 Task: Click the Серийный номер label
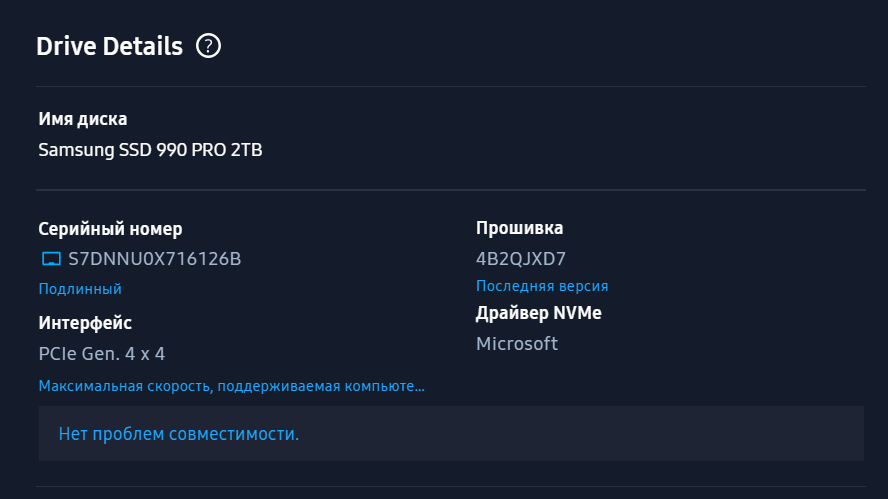pyautogui.click(x=110, y=229)
